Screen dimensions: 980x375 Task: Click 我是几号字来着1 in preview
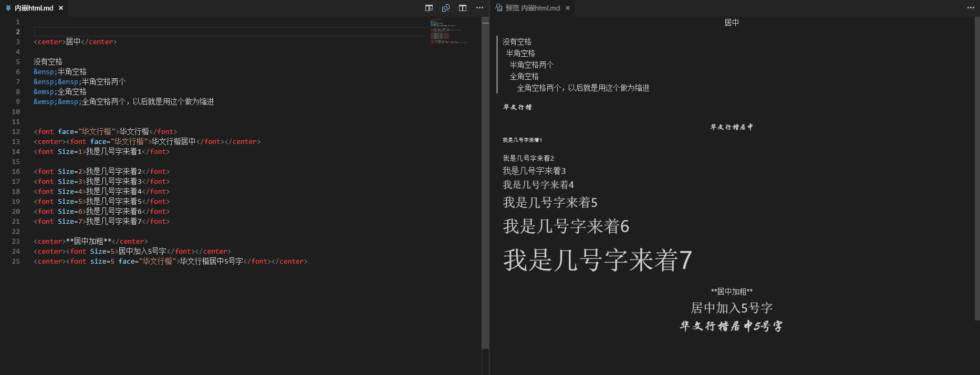tap(522, 140)
